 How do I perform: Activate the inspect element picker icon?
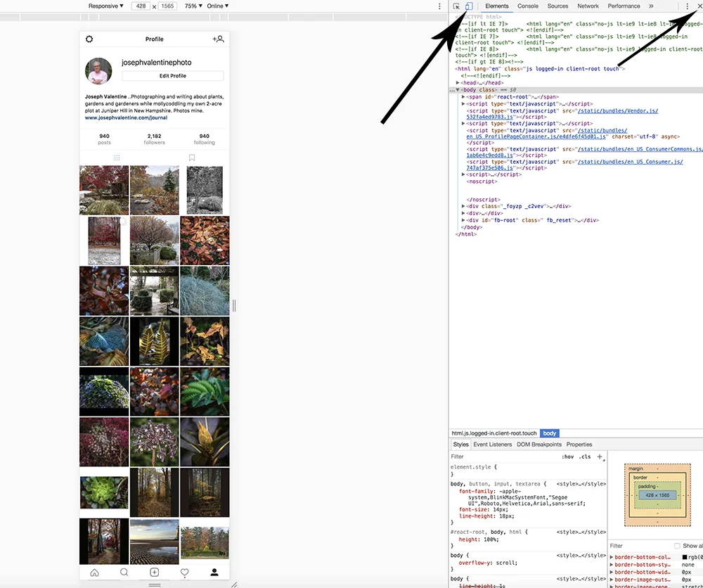point(456,6)
